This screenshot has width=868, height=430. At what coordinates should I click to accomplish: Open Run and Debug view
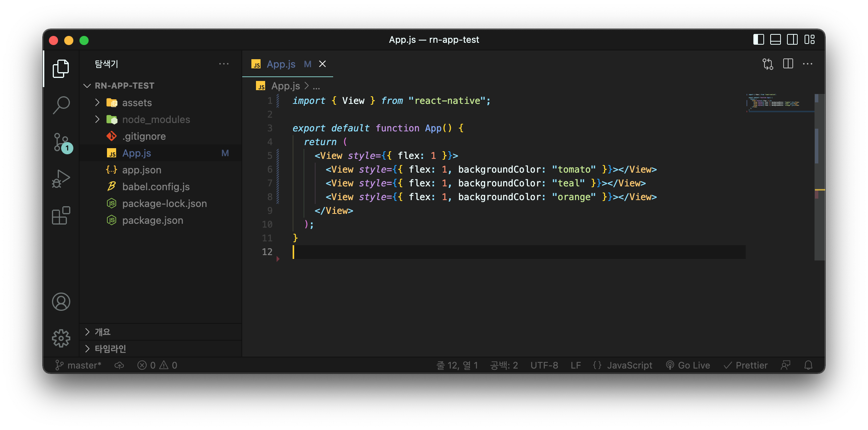(61, 179)
